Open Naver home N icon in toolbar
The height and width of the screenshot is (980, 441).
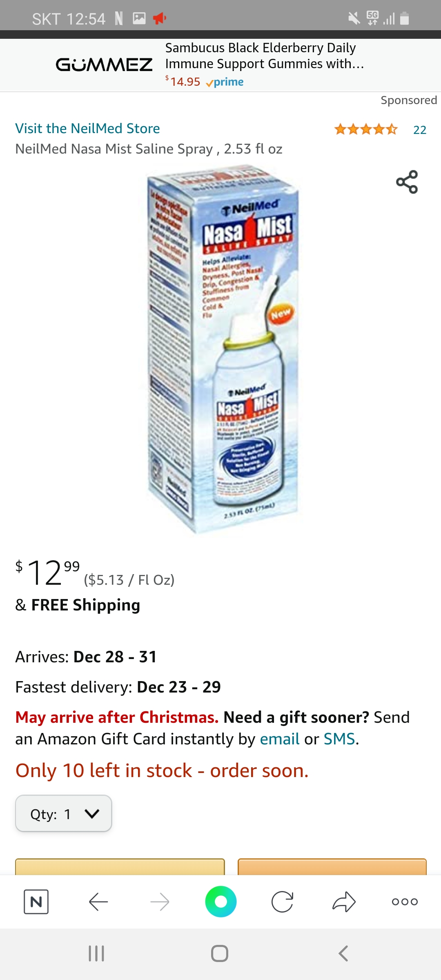[x=36, y=902]
